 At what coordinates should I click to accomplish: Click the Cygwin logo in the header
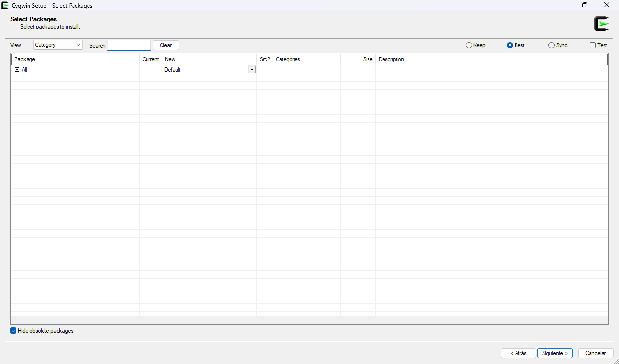601,24
